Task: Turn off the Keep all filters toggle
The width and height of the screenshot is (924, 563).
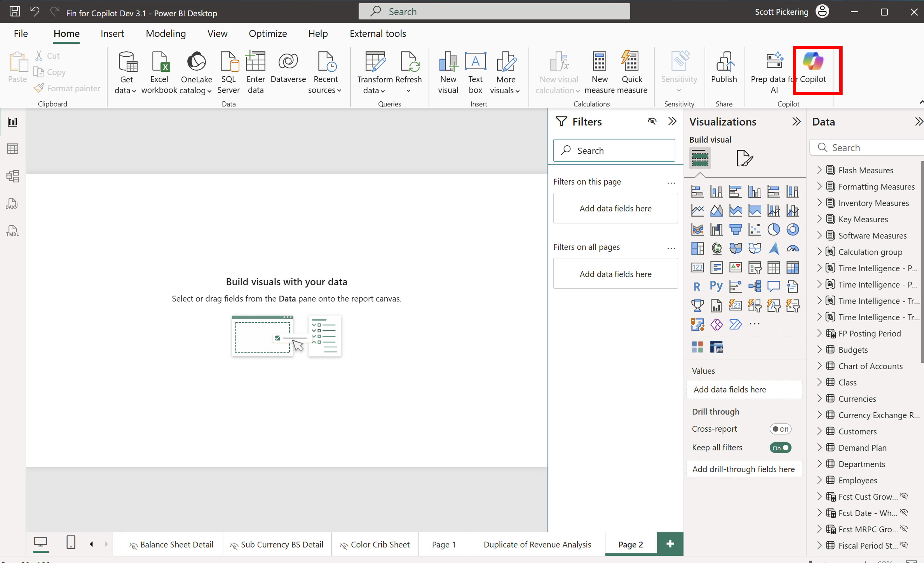Action: pyautogui.click(x=780, y=447)
